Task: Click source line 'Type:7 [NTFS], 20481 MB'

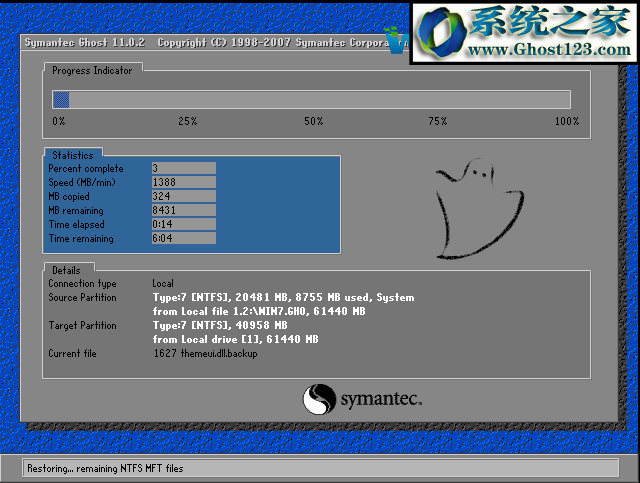Action: (283, 297)
